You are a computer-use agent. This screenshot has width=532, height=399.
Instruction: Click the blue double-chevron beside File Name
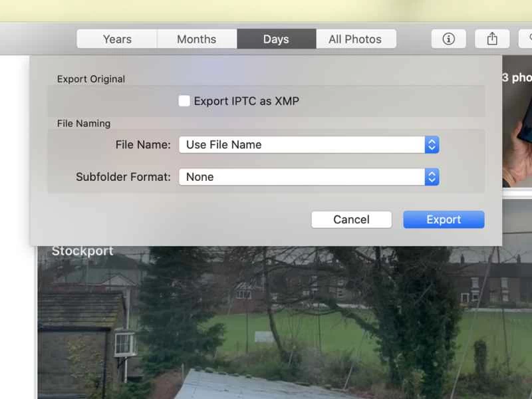431,144
